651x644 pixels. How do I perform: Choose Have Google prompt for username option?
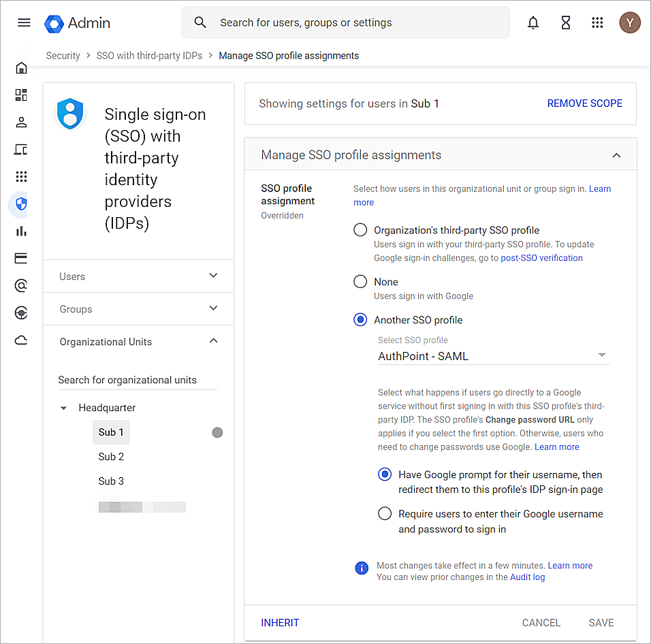point(385,474)
